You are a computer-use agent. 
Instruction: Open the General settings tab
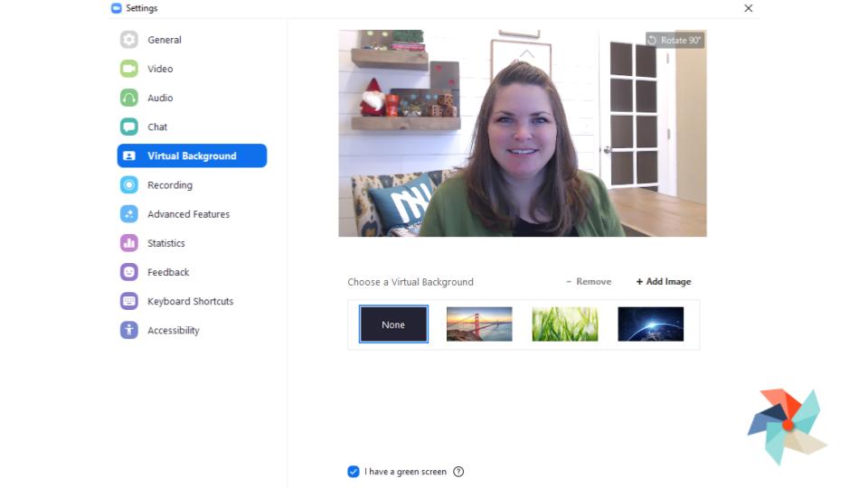point(165,40)
